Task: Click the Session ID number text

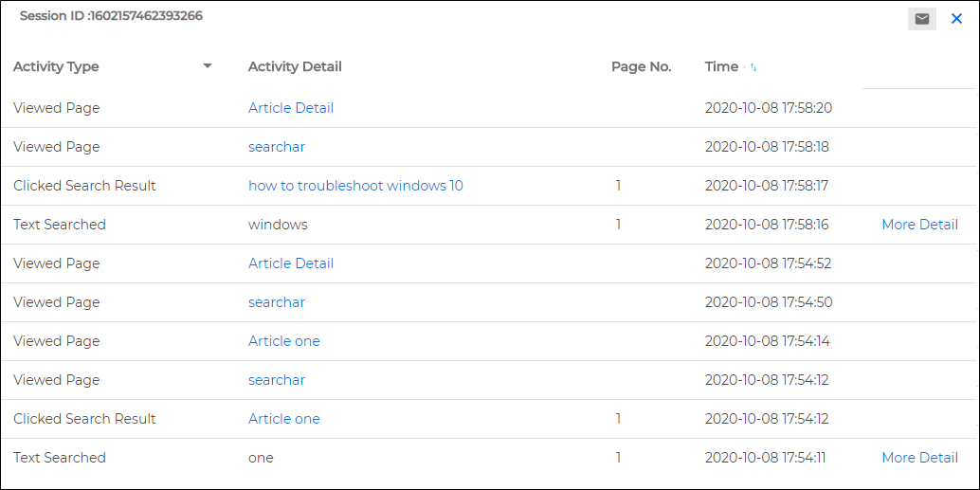Action: tap(146, 16)
